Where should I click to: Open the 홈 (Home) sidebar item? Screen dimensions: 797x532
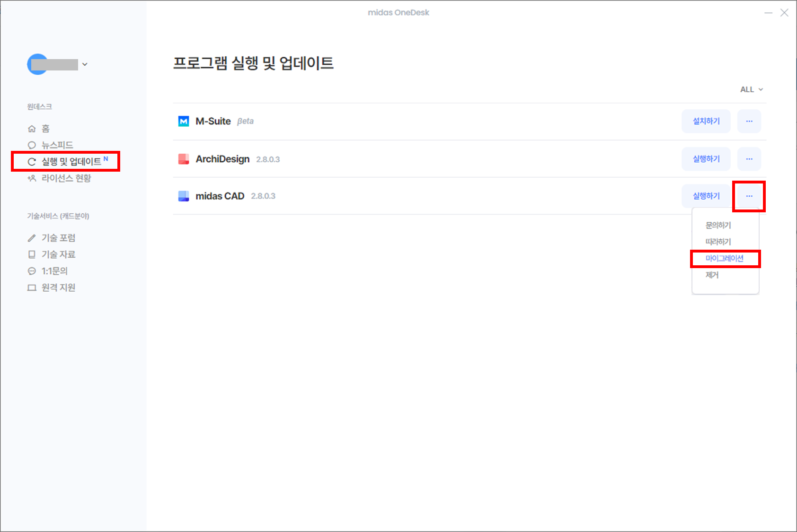[39, 129]
